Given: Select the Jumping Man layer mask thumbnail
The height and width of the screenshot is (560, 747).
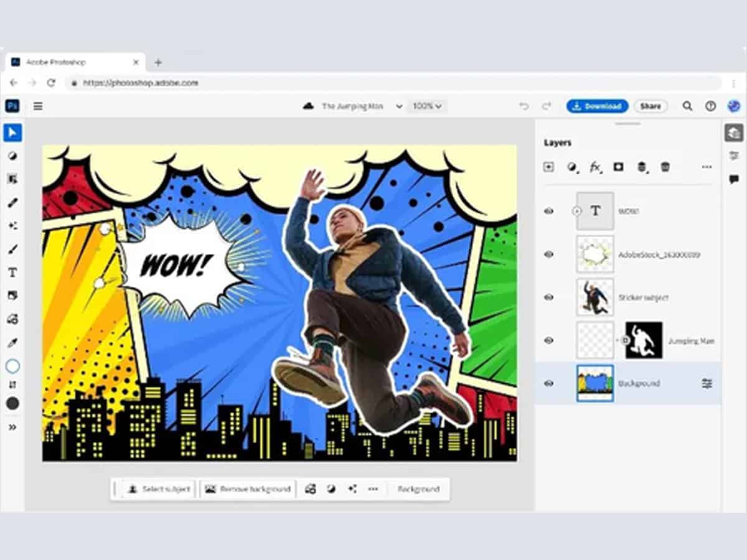Looking at the screenshot, I should (x=644, y=340).
